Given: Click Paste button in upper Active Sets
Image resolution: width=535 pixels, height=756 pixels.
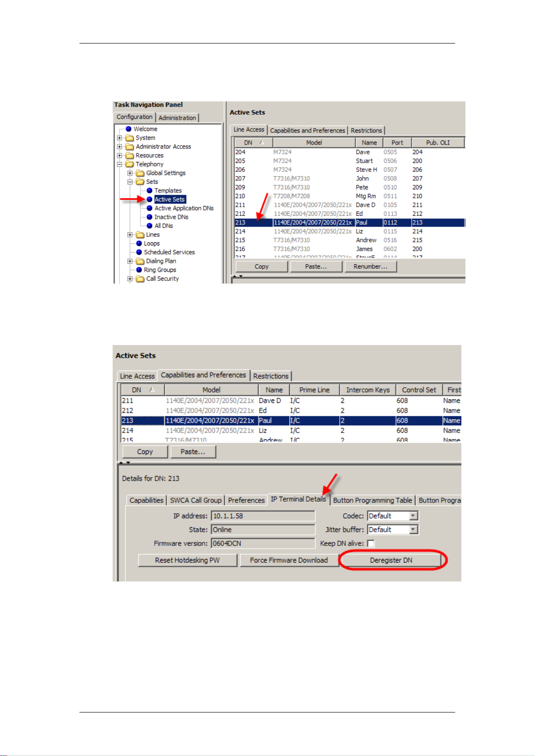Looking at the screenshot, I should pyautogui.click(x=316, y=267).
